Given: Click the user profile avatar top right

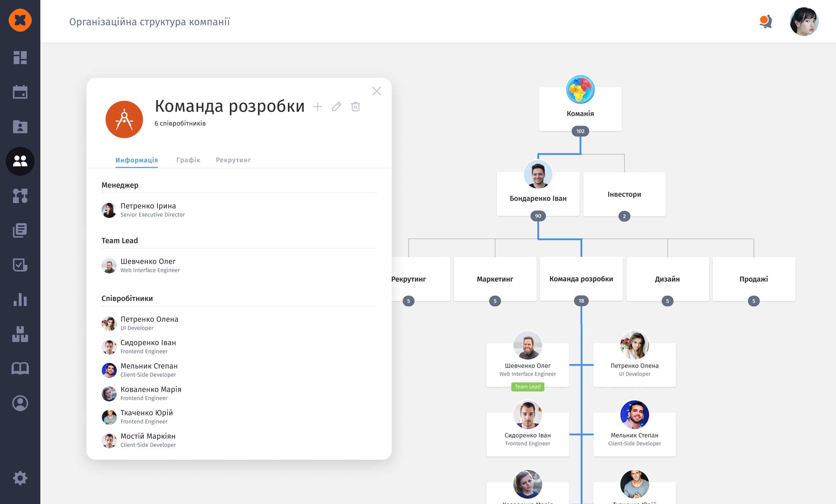Looking at the screenshot, I should pos(804,22).
